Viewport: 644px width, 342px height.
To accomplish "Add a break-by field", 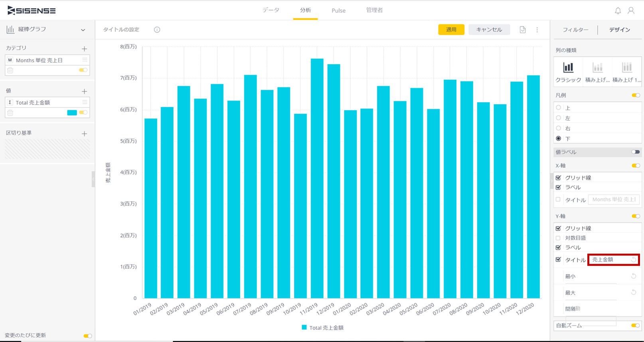I will click(x=84, y=134).
